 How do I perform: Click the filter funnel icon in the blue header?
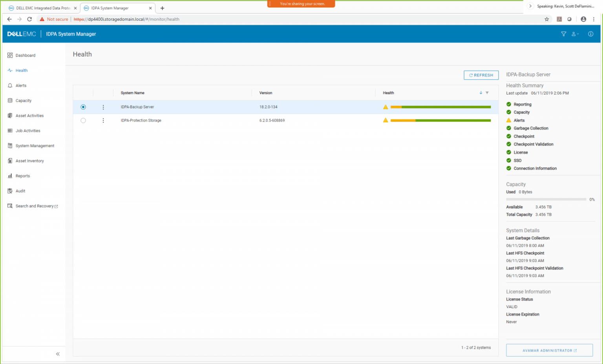pos(564,34)
